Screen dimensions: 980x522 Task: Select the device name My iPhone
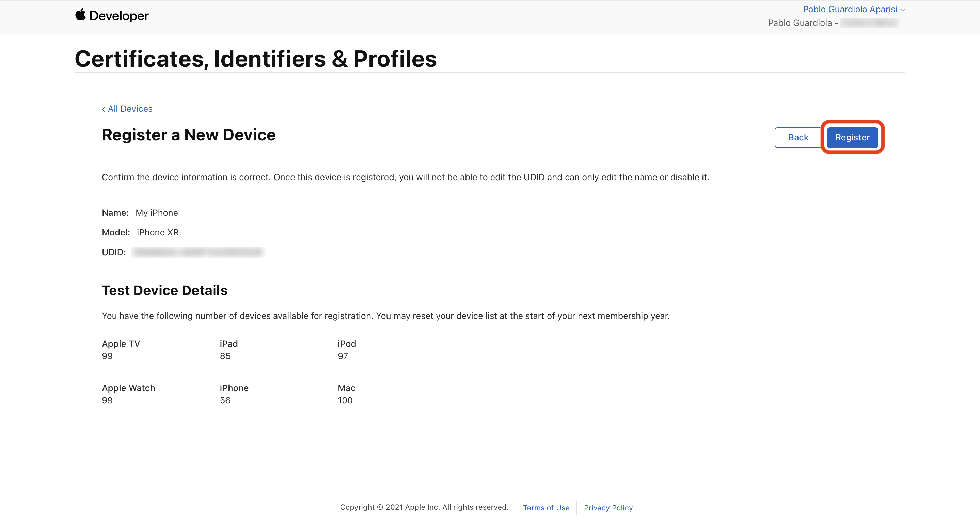[156, 213]
